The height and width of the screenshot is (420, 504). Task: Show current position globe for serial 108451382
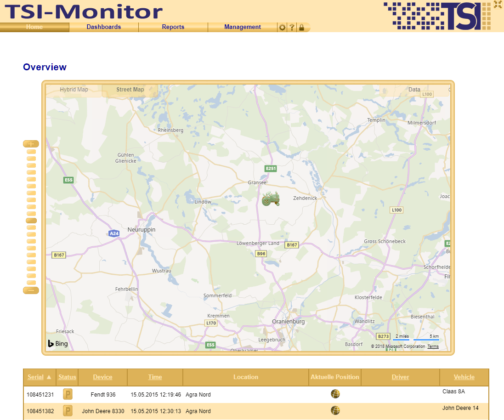point(335,410)
